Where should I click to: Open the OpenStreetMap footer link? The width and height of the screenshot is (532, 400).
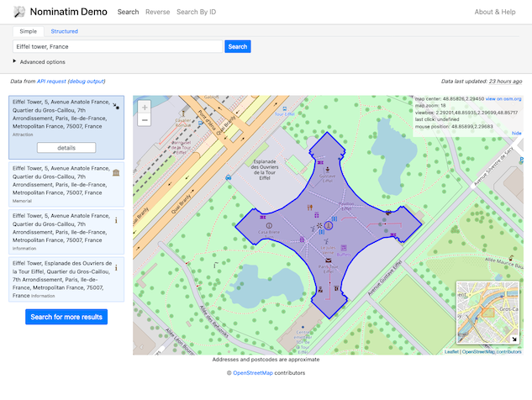253,373
